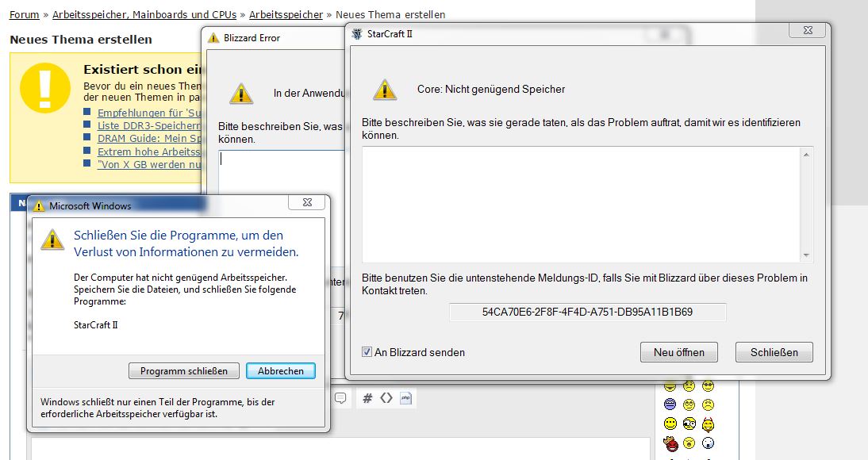
Task: Insert the yellow surprised open-mouth smiley
Action: [x=689, y=443]
